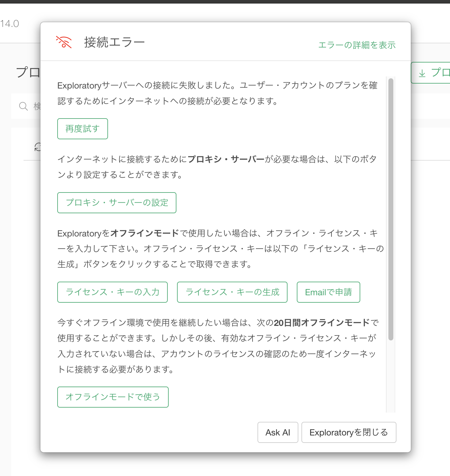Click the 接続エラー dialog title
Viewport: 450px width, 476px height.
[x=114, y=42]
